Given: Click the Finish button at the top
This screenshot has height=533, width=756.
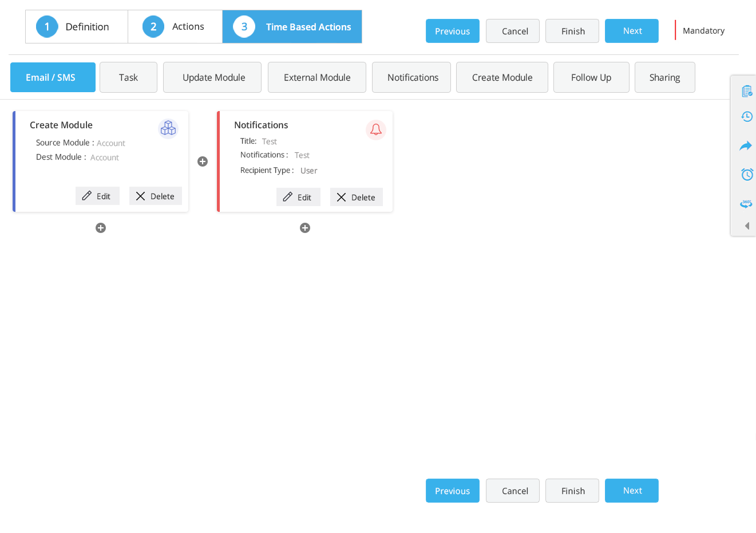Looking at the screenshot, I should coord(572,31).
